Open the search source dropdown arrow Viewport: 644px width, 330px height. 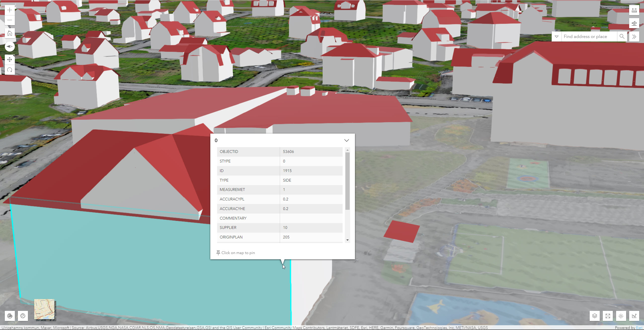point(556,37)
